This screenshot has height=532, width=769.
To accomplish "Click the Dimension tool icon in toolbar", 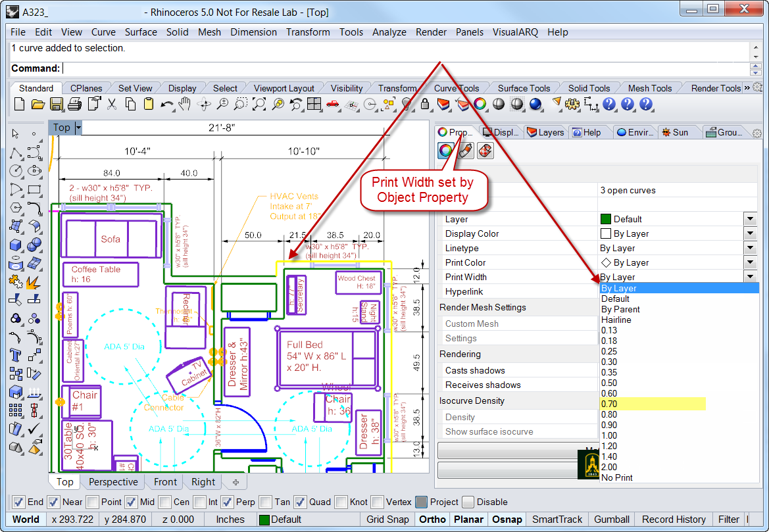I will [591, 104].
